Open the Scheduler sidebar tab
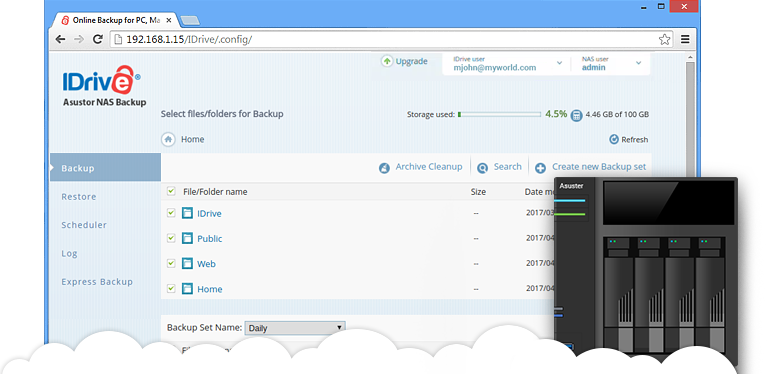This screenshot has width=774, height=374. [84, 225]
